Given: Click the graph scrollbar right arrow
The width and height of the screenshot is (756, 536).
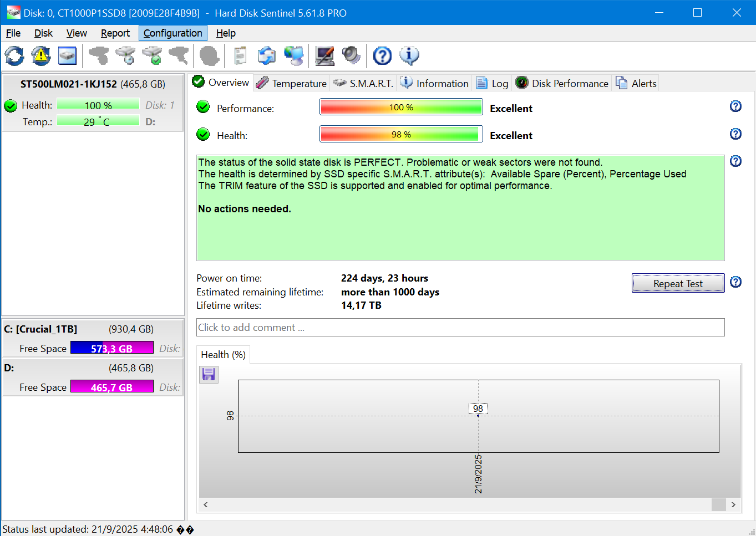Looking at the screenshot, I should click(733, 504).
